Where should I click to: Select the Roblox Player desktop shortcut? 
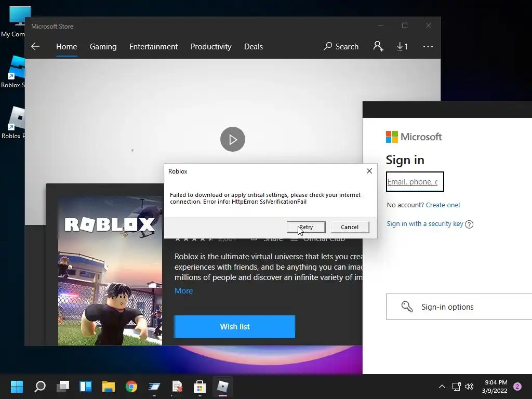(x=13, y=123)
